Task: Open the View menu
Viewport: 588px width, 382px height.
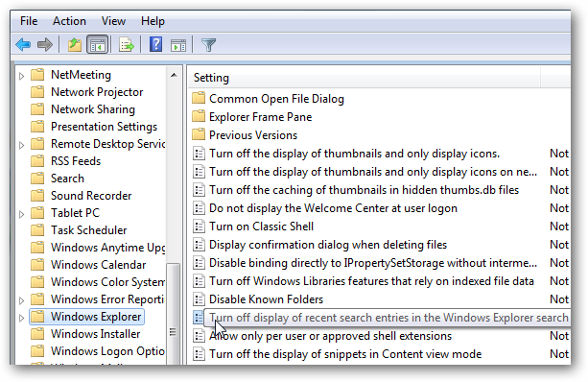Action: (113, 21)
